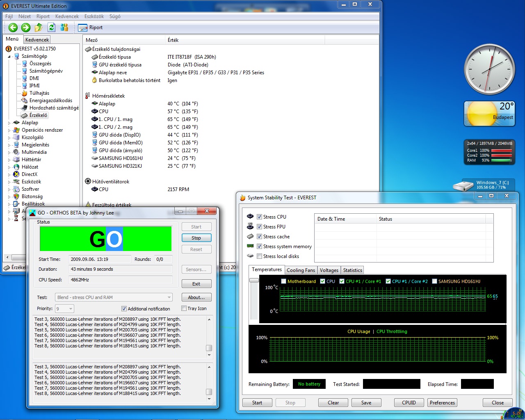525x420 pixels.
Task: Toggle the CPU temperature graph checkbox
Action: click(322, 281)
